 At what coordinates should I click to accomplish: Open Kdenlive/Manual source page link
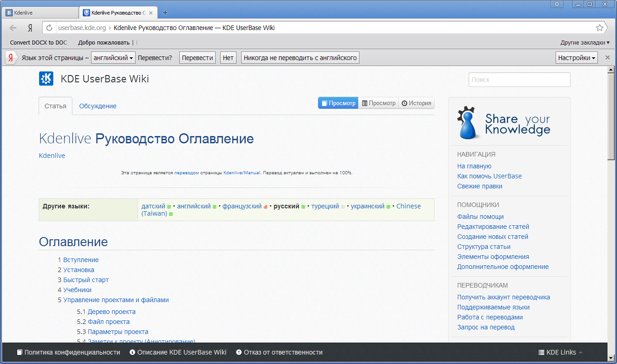[242, 173]
